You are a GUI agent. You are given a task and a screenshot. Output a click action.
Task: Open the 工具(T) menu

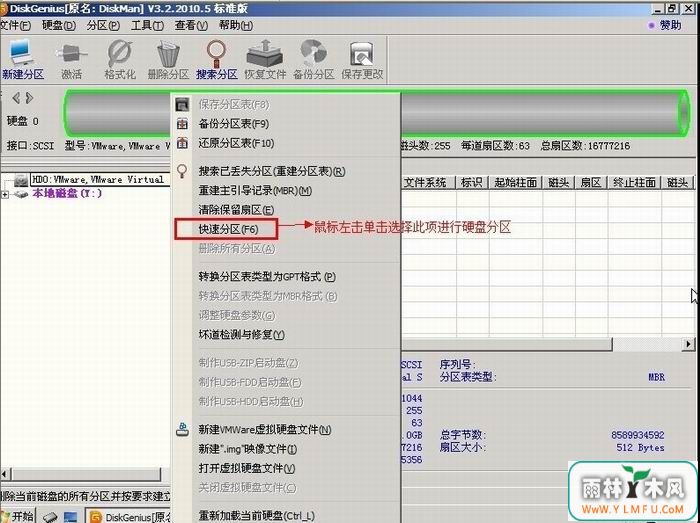147,25
